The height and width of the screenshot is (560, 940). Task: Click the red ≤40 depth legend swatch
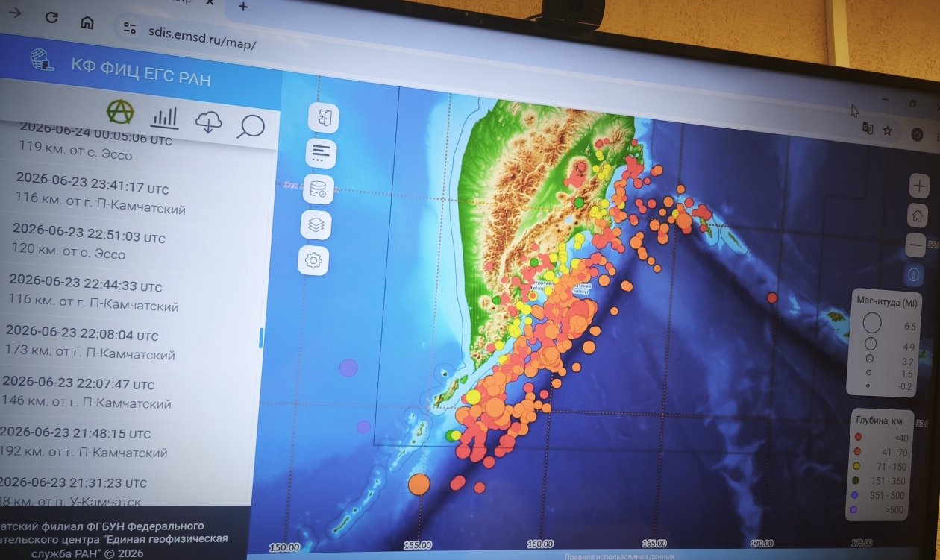(859, 438)
